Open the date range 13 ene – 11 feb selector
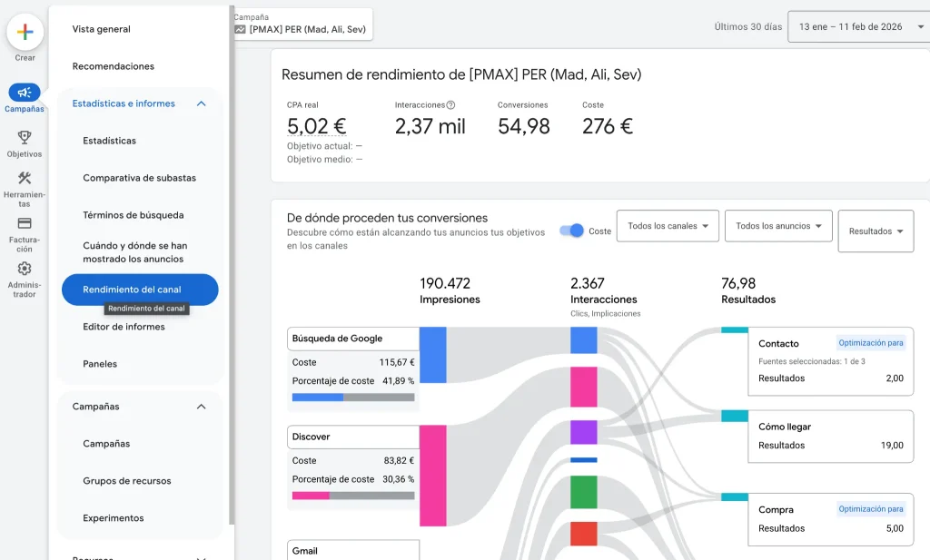Screen dimensions: 930x560 click(x=857, y=27)
